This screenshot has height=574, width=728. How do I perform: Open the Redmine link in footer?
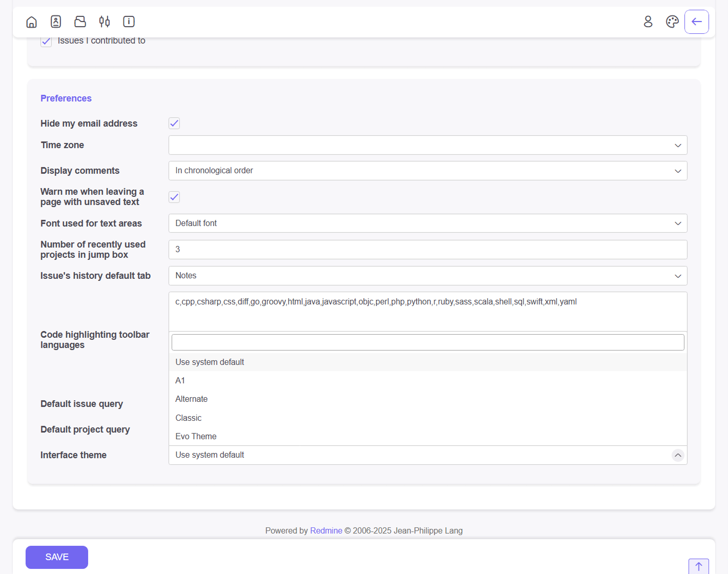tap(326, 531)
